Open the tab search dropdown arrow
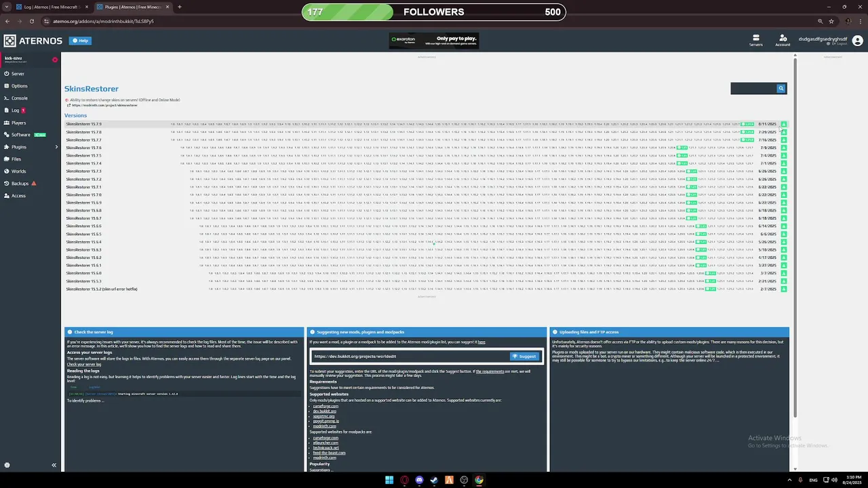This screenshot has height=488, width=868. (7, 7)
